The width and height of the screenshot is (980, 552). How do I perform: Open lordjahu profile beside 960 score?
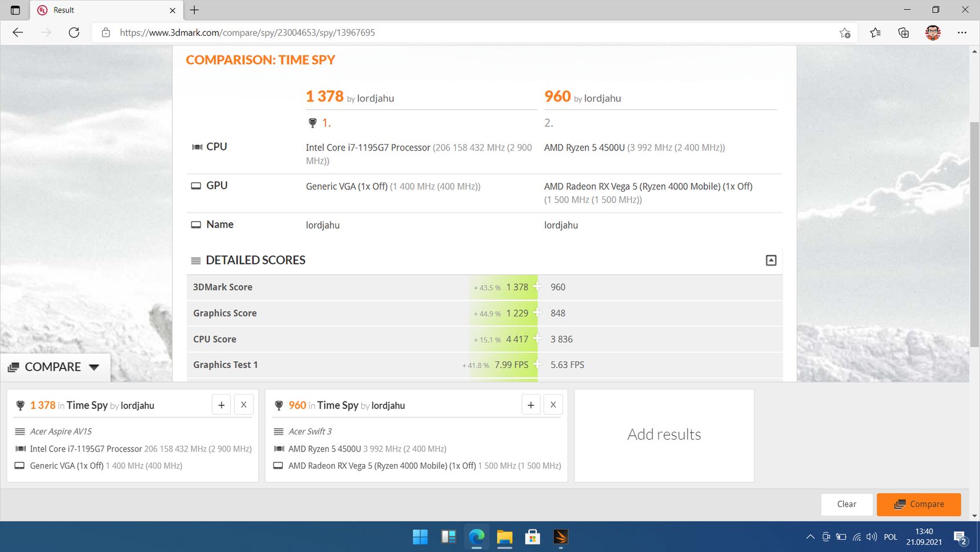pyautogui.click(x=602, y=98)
